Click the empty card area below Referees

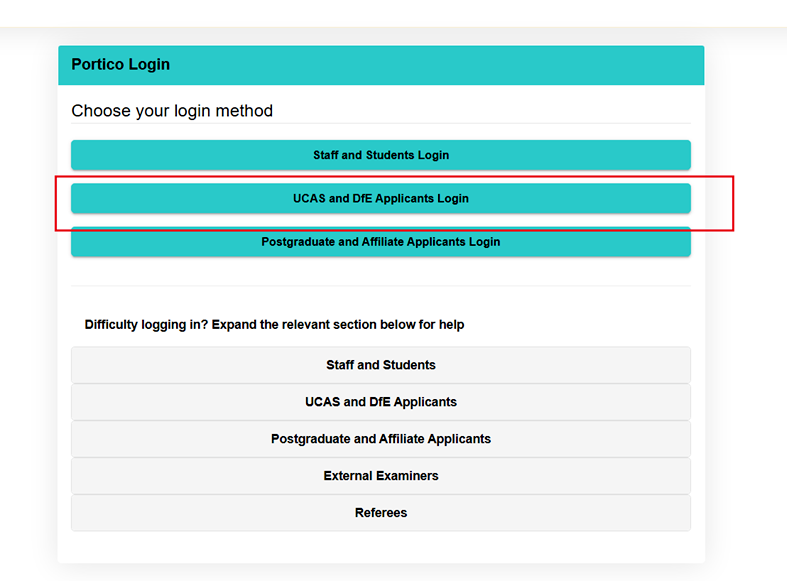[380, 547]
